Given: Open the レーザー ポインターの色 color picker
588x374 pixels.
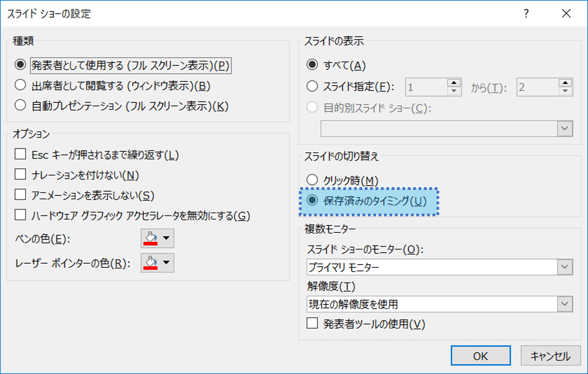Looking at the screenshot, I should [157, 263].
